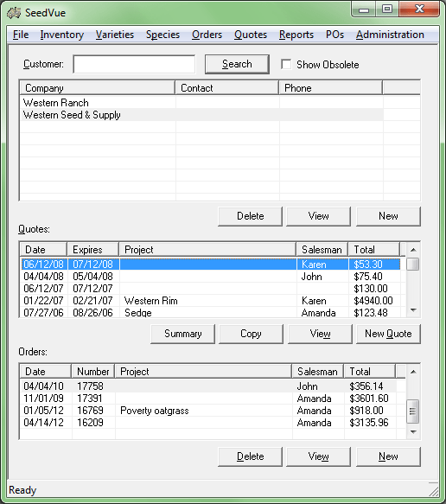446x504 pixels.
Task: Delete the selected customer
Action: [x=250, y=216]
